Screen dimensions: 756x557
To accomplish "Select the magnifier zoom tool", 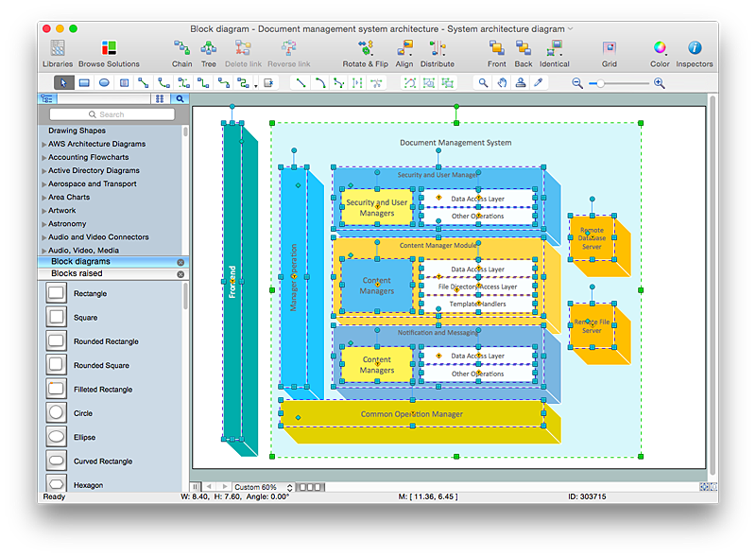I will pos(483,83).
